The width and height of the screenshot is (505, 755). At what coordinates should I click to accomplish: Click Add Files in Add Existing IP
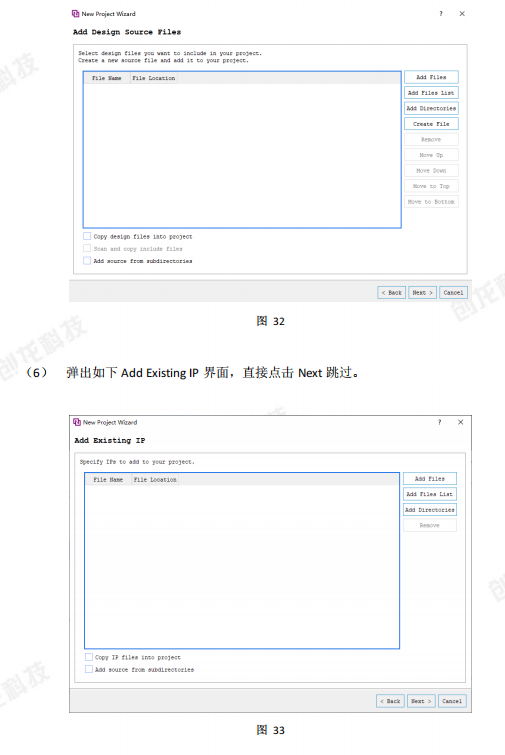coord(429,479)
